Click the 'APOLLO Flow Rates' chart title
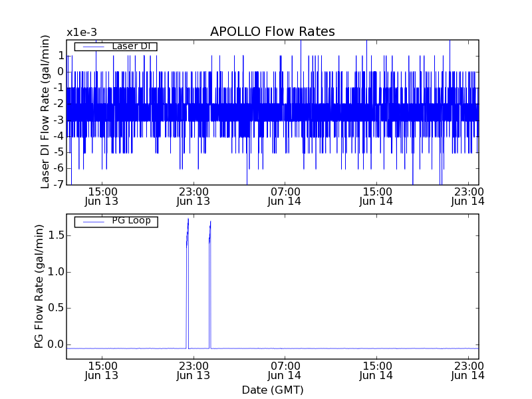The width and height of the screenshot is (532, 399). (x=273, y=31)
